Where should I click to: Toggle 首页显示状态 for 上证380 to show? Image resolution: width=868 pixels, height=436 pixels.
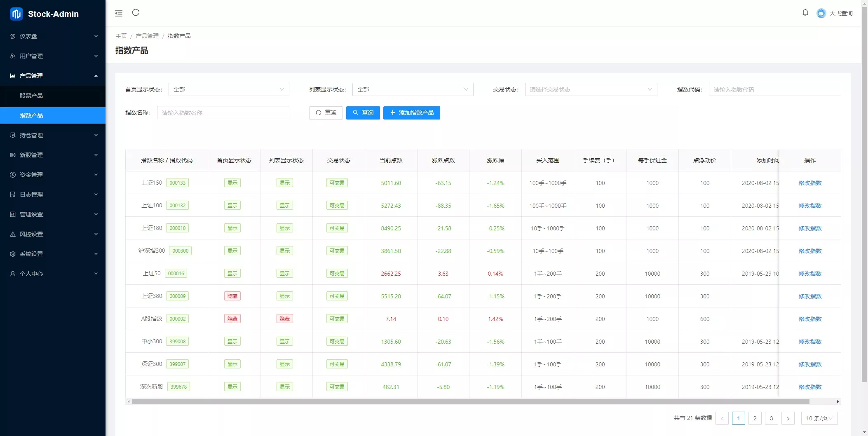[x=232, y=296]
